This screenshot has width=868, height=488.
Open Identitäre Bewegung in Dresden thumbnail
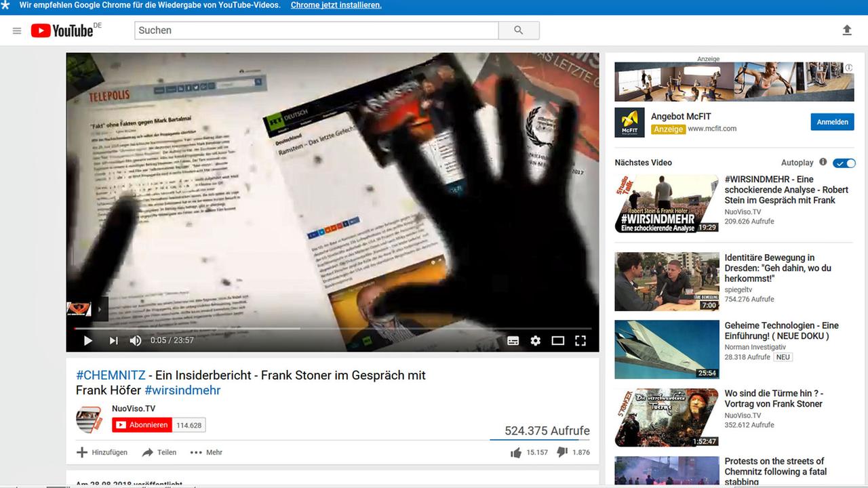(x=667, y=282)
